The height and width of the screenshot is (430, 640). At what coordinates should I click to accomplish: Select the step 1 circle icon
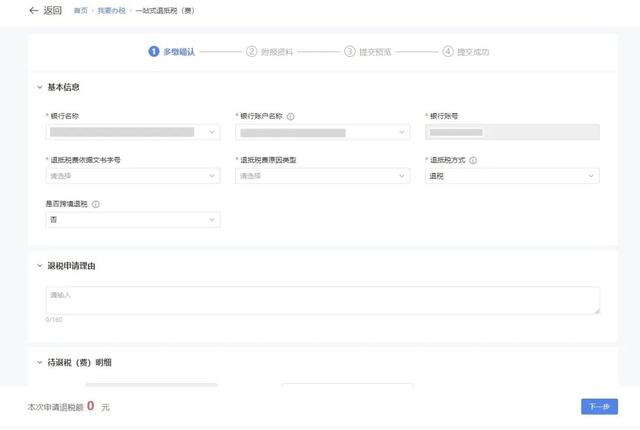(154, 51)
